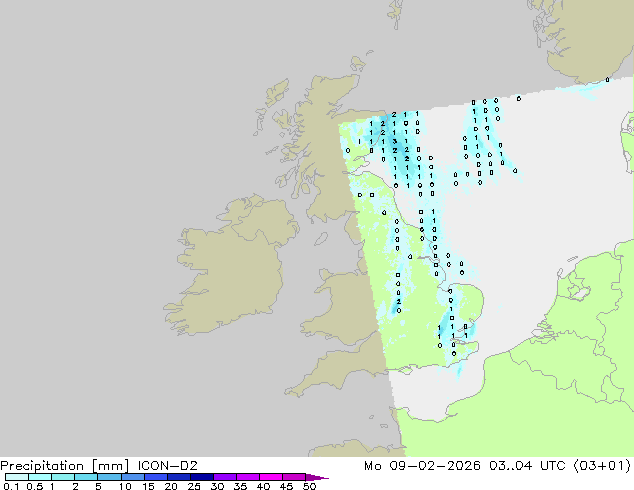634x490 pixels.
Task: Click the 20–25 mm legend color box
Action: (x=179, y=477)
